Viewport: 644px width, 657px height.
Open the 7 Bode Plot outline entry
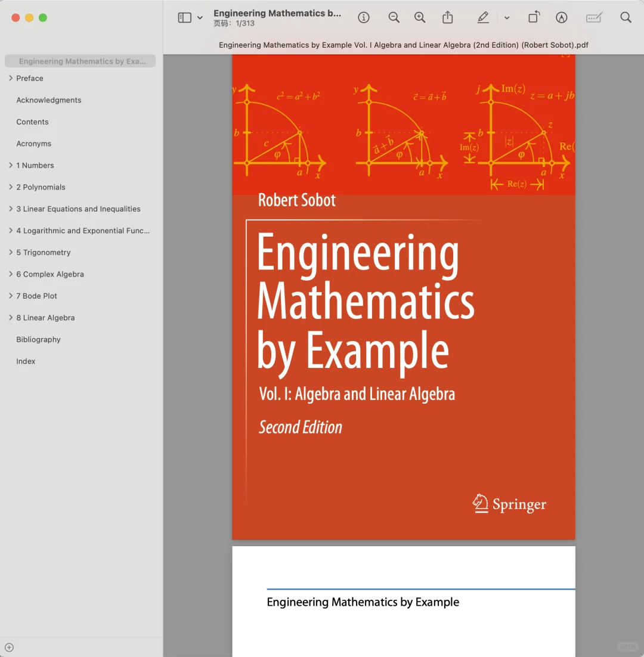click(x=36, y=296)
